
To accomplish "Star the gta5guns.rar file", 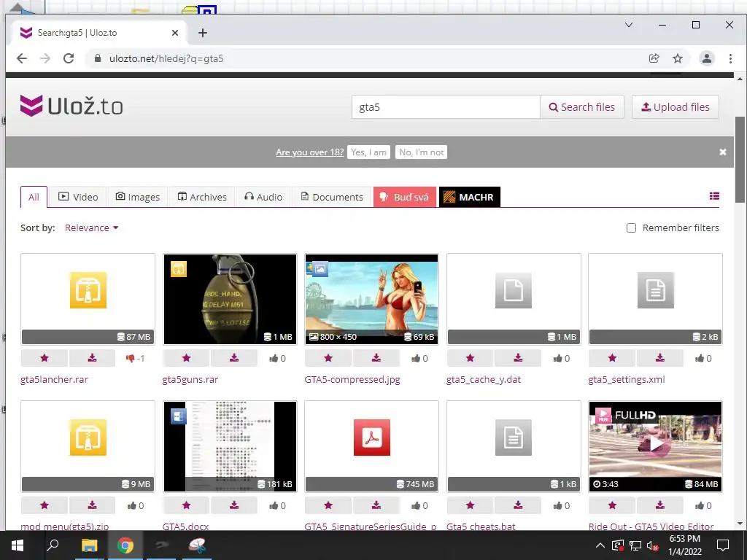I will point(186,358).
